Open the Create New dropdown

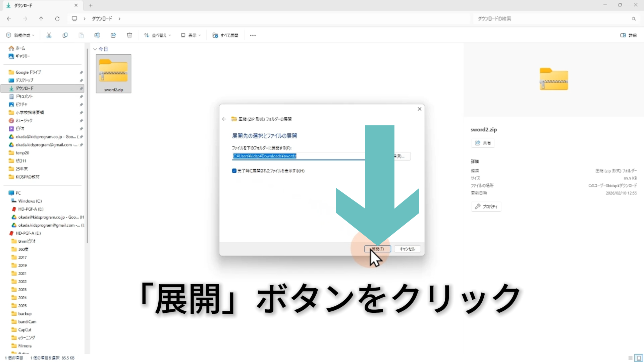[x=20, y=35]
